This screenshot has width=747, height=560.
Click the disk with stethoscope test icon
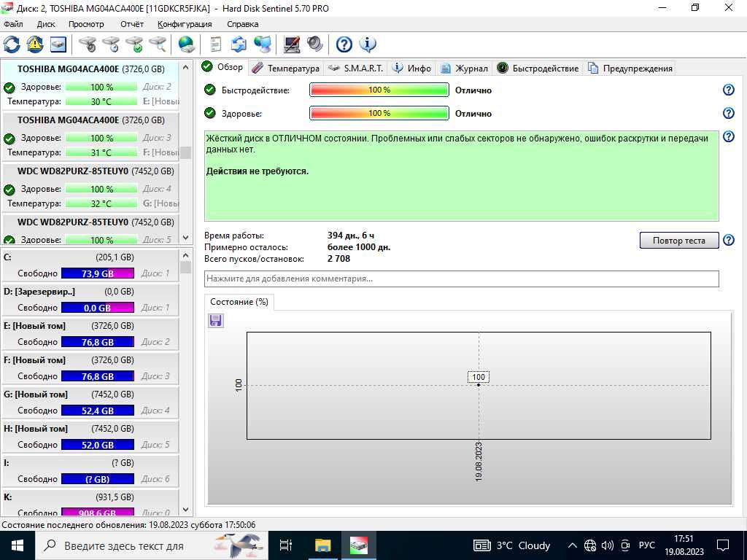(x=88, y=44)
